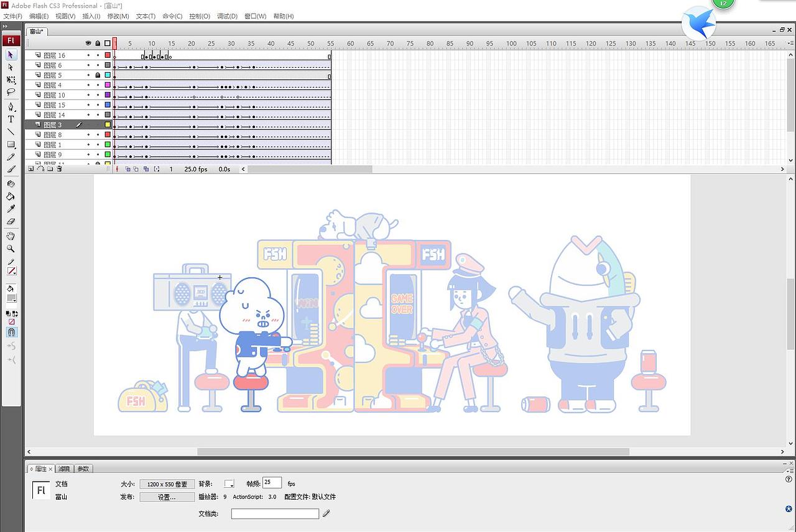
Task: Click the 设置... publish settings button
Action: point(167,497)
